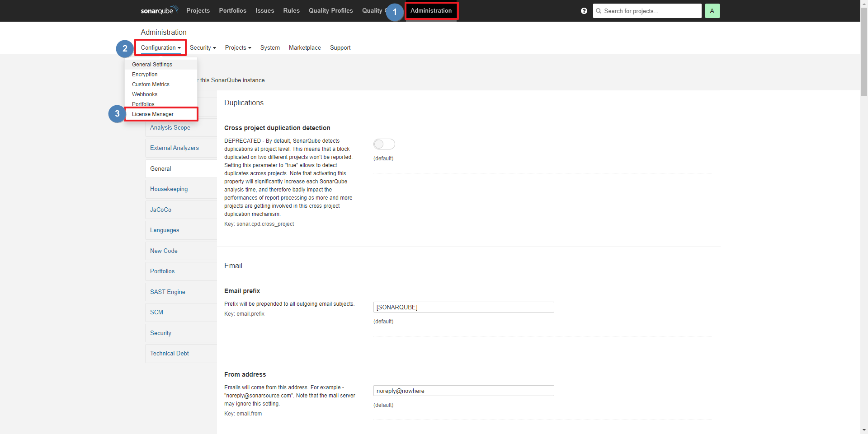Open the help question mark icon

[x=584, y=11]
